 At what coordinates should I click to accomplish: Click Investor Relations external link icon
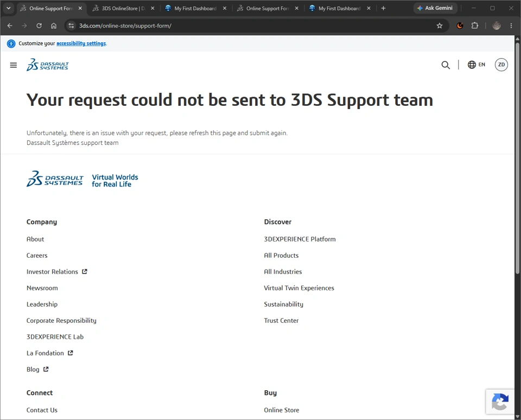[x=85, y=271]
